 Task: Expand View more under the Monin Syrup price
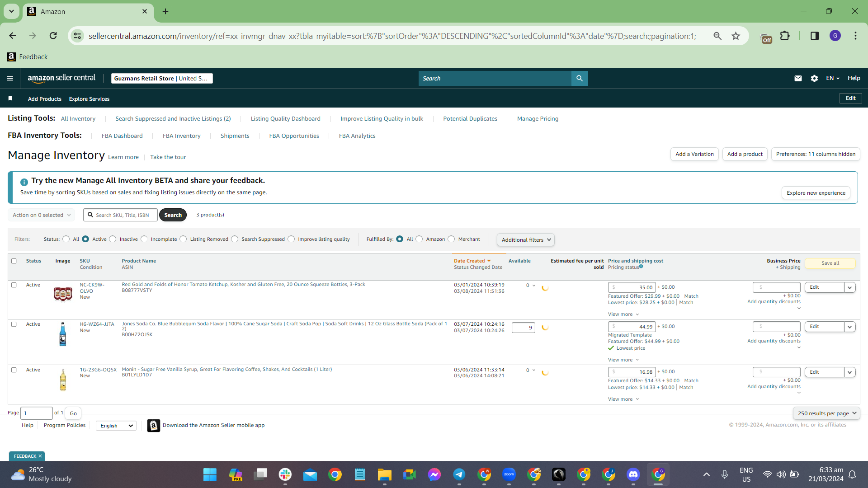point(623,399)
